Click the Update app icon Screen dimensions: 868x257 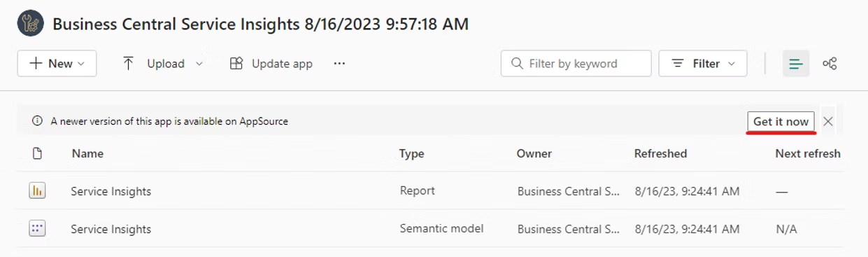pyautogui.click(x=236, y=64)
